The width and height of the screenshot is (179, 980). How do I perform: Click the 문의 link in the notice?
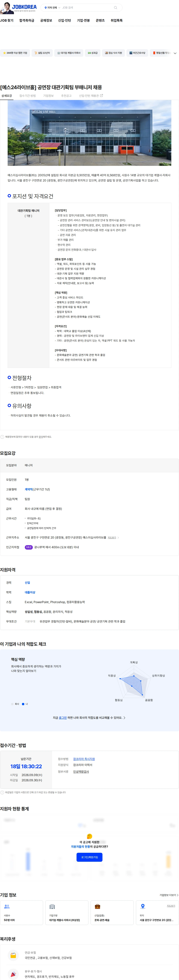click(x=41, y=437)
